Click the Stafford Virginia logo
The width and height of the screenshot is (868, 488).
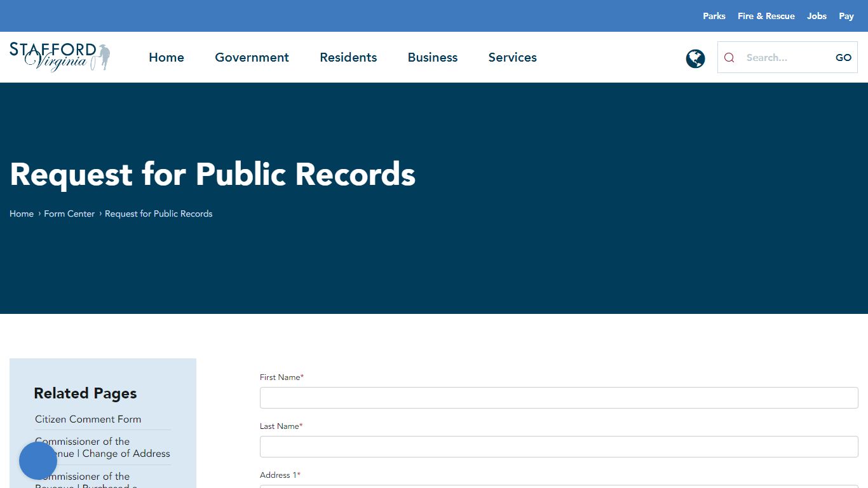(x=60, y=57)
